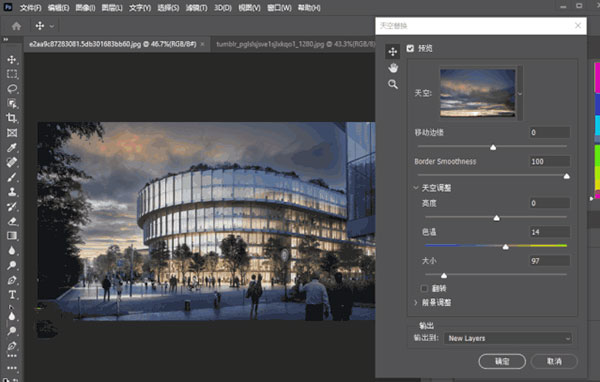The image size is (600, 382).
Task: Click the Home icon in options bar
Action: coord(16,26)
